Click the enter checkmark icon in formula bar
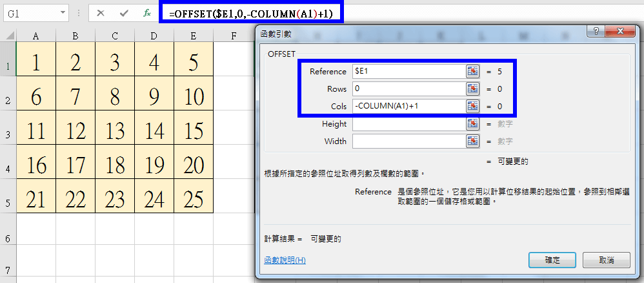The image size is (644, 283). pyautogui.click(x=124, y=13)
